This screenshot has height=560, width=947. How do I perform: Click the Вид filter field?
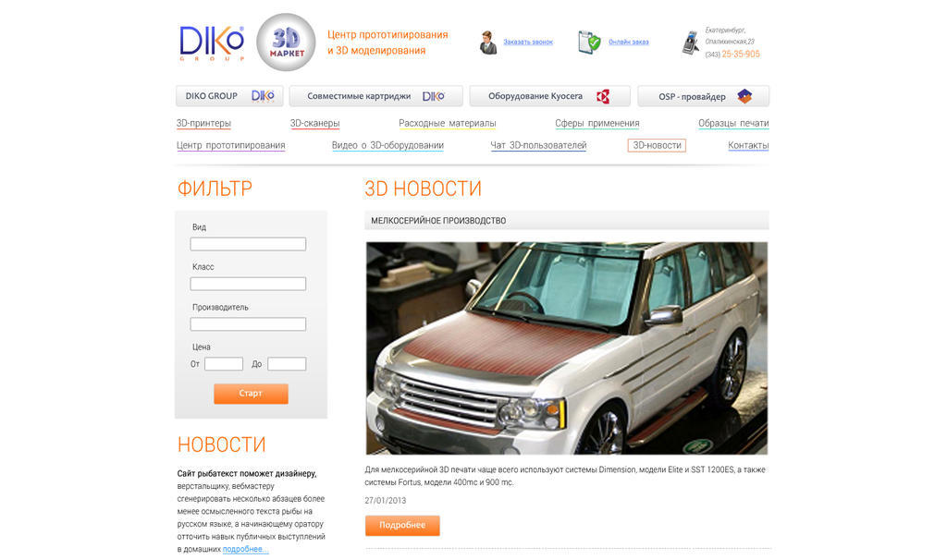coord(248,244)
